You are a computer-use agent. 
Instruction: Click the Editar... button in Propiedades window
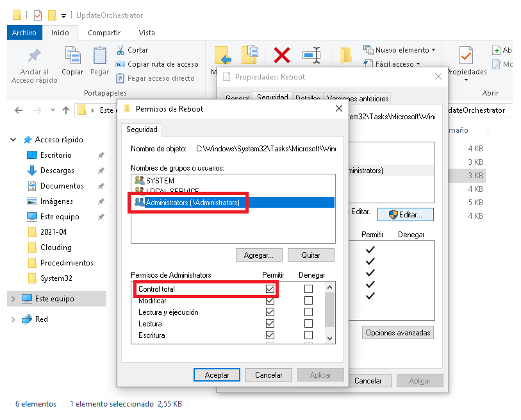click(406, 215)
